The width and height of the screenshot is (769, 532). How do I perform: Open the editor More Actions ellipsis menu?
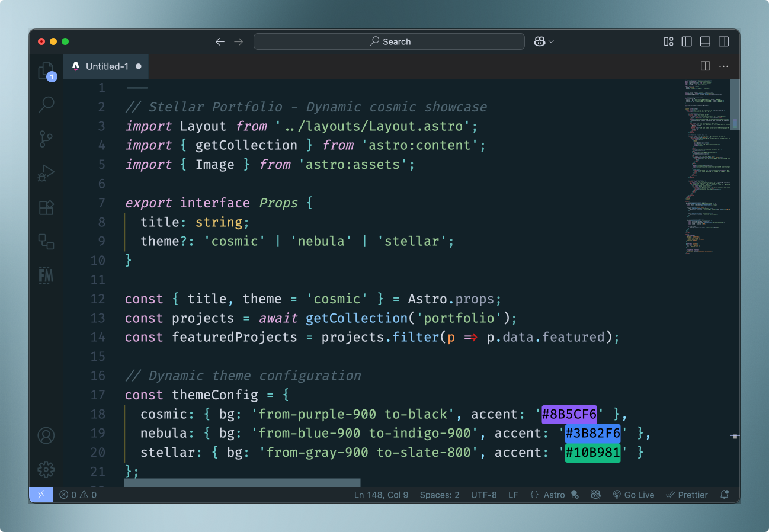click(x=723, y=66)
